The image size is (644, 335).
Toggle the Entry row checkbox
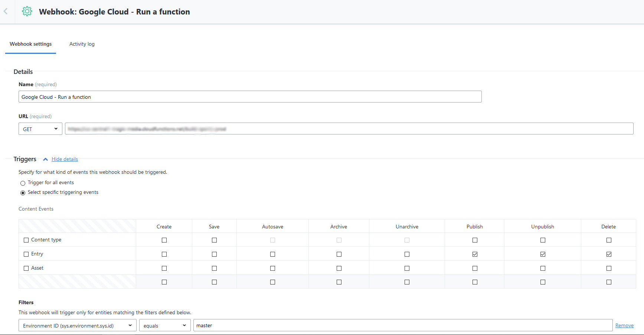tap(26, 254)
